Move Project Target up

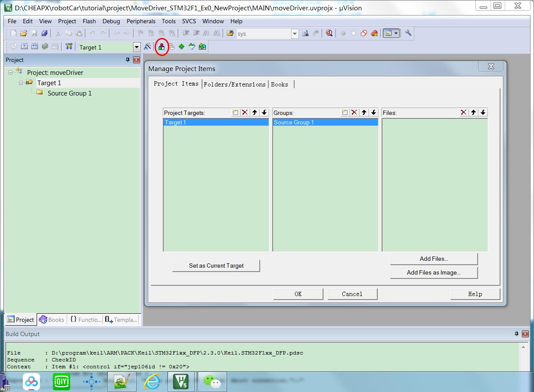pyautogui.click(x=255, y=112)
